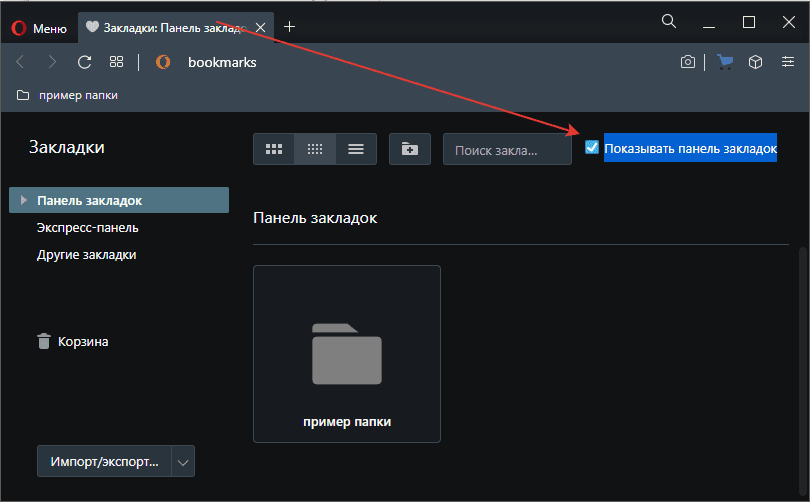
Task: Click the vertical scrollbar of bookmarks list
Action: (x=802, y=372)
